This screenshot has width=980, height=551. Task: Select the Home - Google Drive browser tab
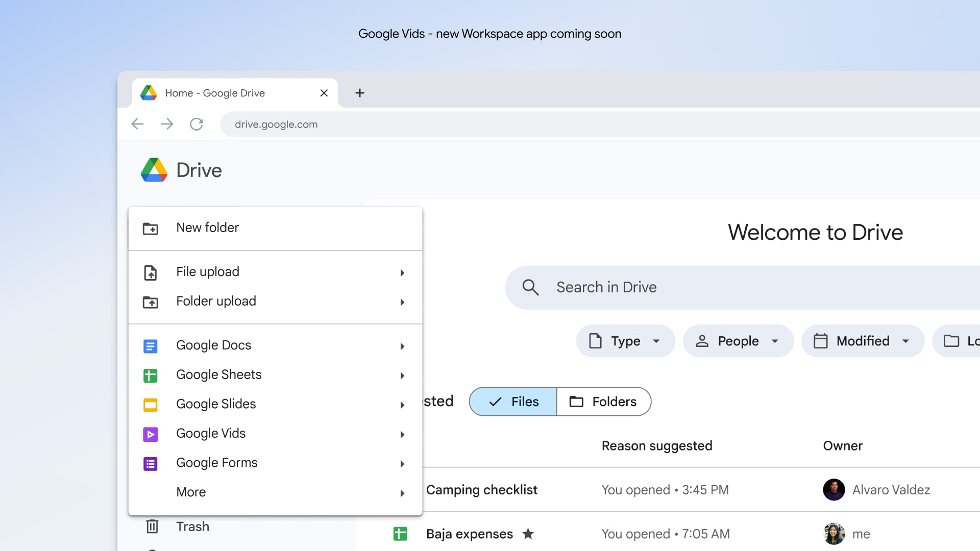(x=214, y=93)
